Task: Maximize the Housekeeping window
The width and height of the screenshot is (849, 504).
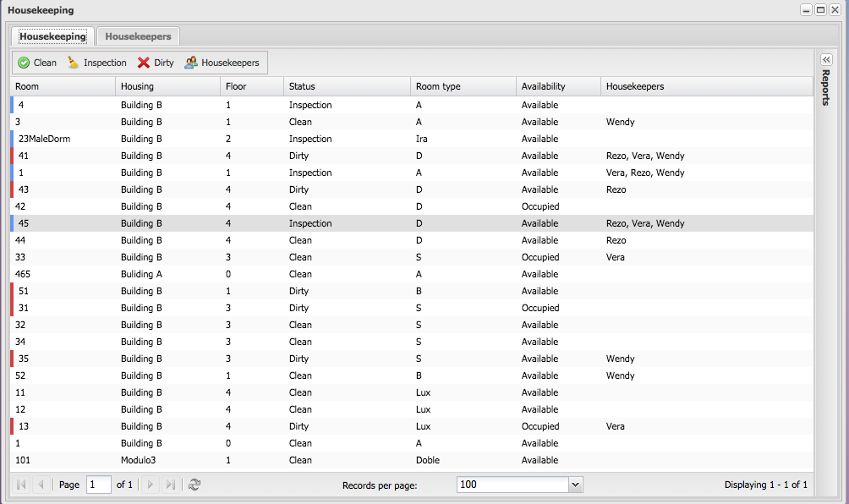Action: [821, 10]
